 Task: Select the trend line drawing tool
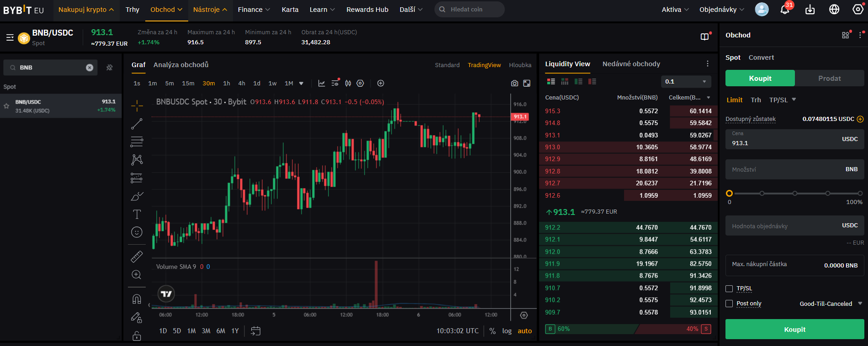pos(137,124)
